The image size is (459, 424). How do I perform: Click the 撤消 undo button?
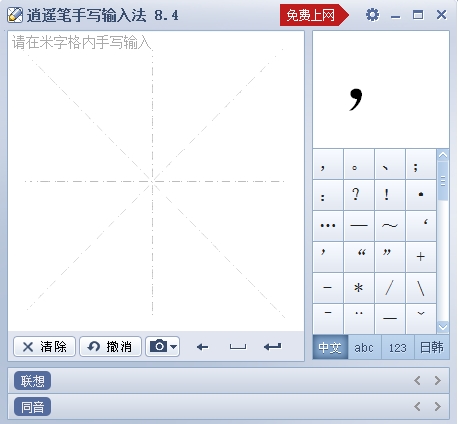pos(110,347)
